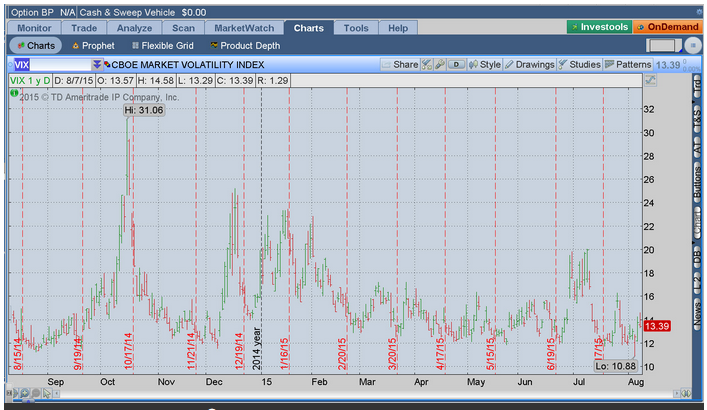Open quick study tools icon next to Share

427,64
